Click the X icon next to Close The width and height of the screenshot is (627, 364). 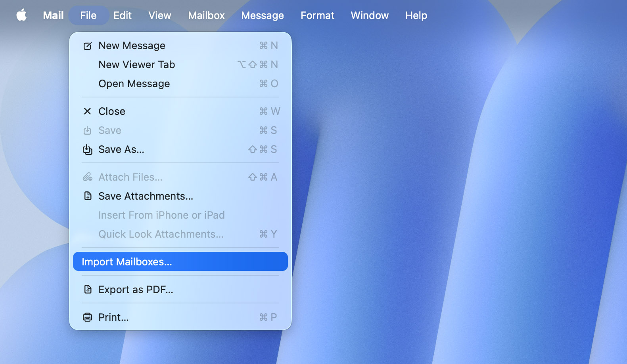click(x=87, y=111)
